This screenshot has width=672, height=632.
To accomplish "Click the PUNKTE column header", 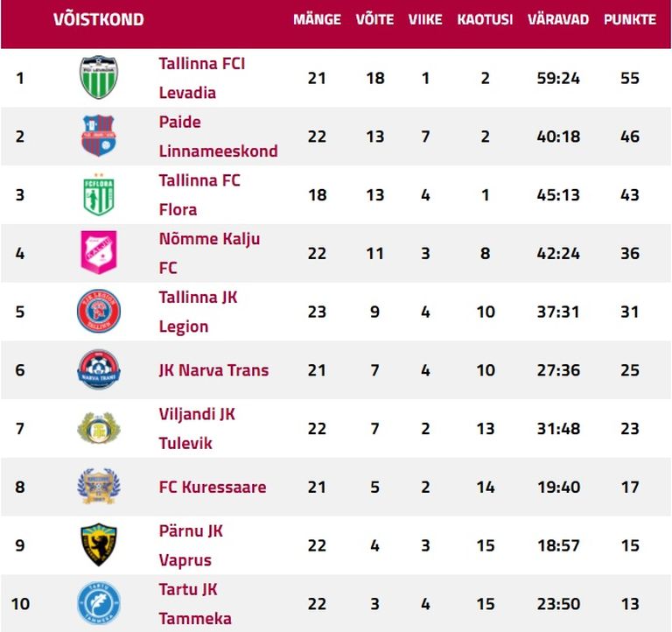I will tap(630, 19).
